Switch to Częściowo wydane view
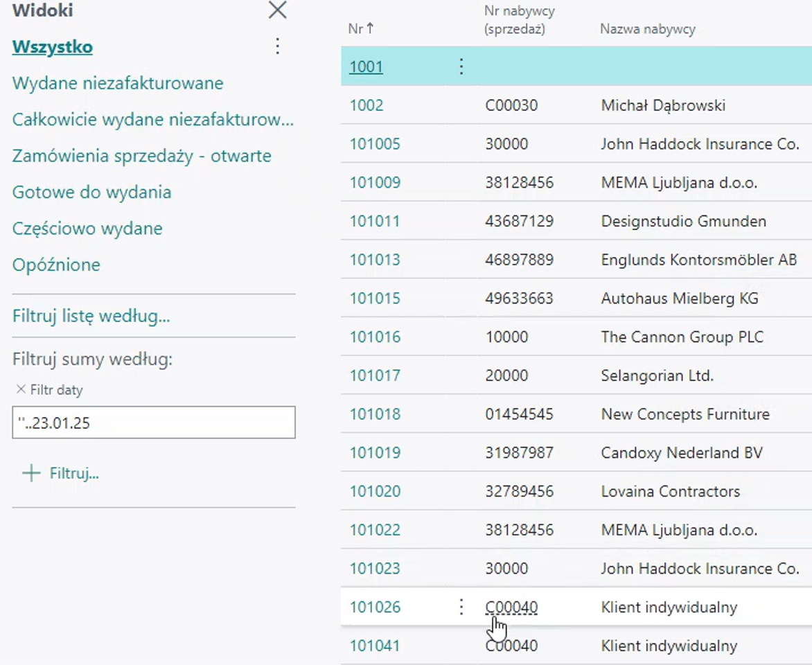This screenshot has width=812, height=665. (x=87, y=228)
